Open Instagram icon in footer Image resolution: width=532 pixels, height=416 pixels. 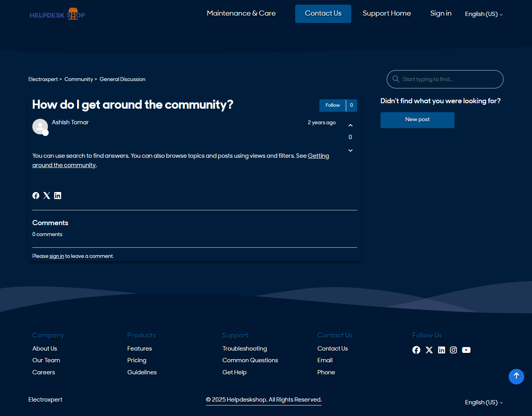click(x=453, y=350)
